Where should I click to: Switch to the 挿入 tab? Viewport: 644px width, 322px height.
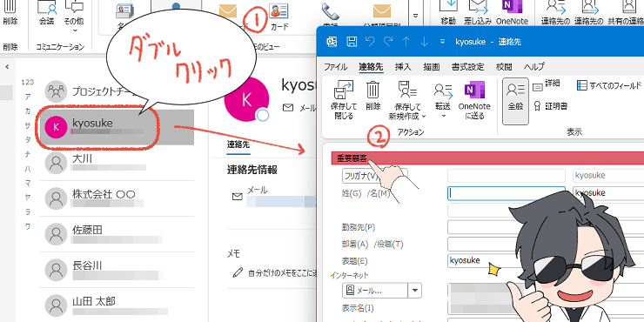tap(403, 67)
